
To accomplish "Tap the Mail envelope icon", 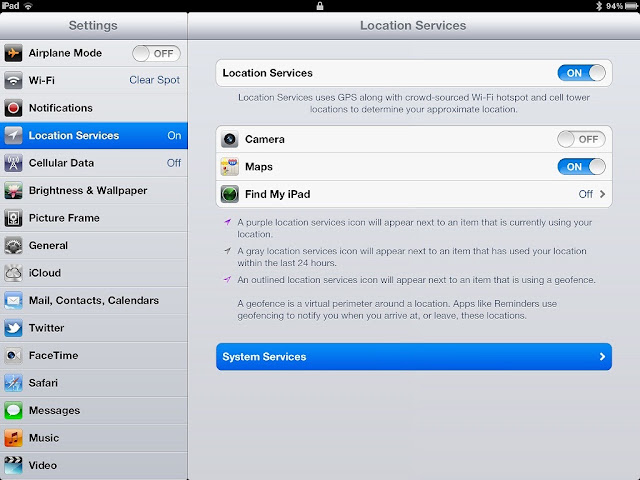I will click(x=13, y=300).
